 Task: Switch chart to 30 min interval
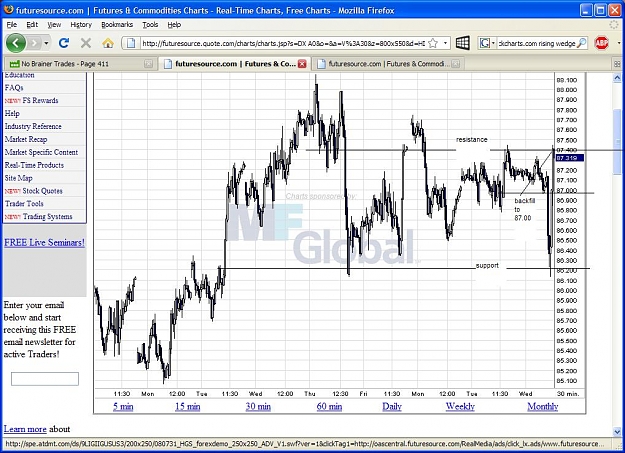[258, 406]
